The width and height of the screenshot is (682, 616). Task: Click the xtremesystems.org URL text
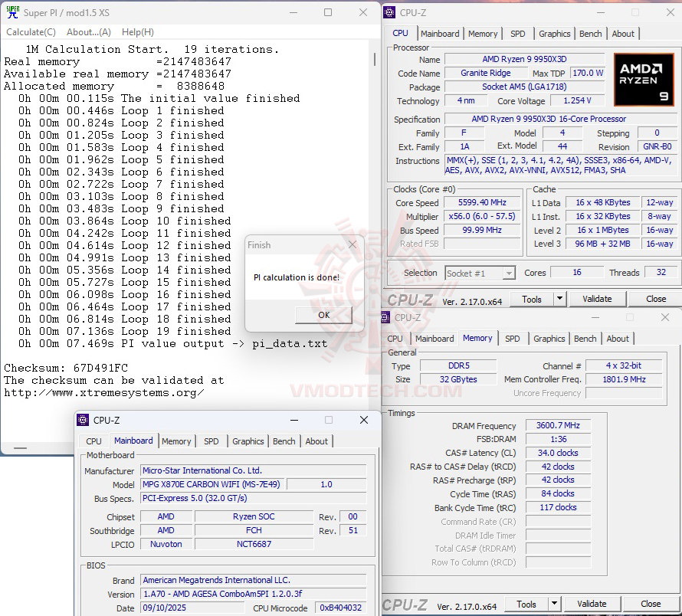tap(104, 393)
